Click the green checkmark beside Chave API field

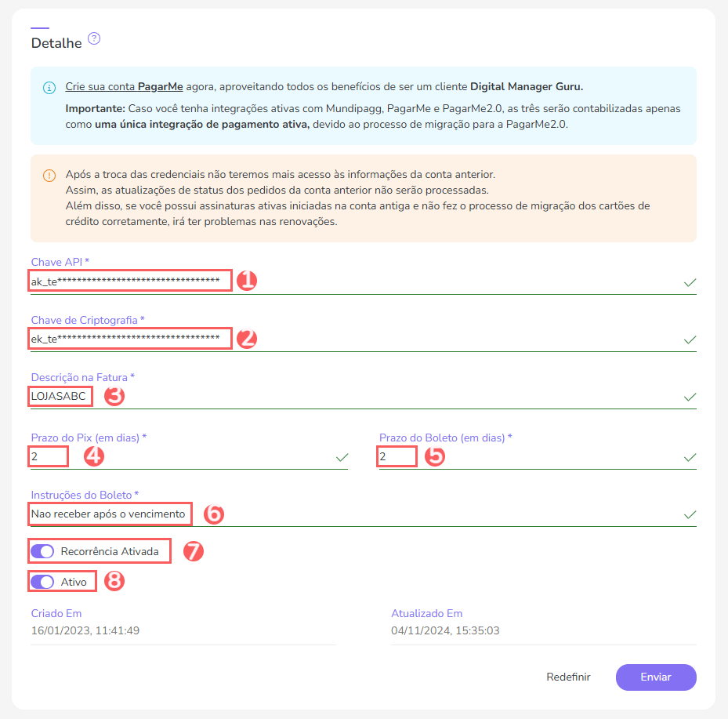tap(690, 284)
